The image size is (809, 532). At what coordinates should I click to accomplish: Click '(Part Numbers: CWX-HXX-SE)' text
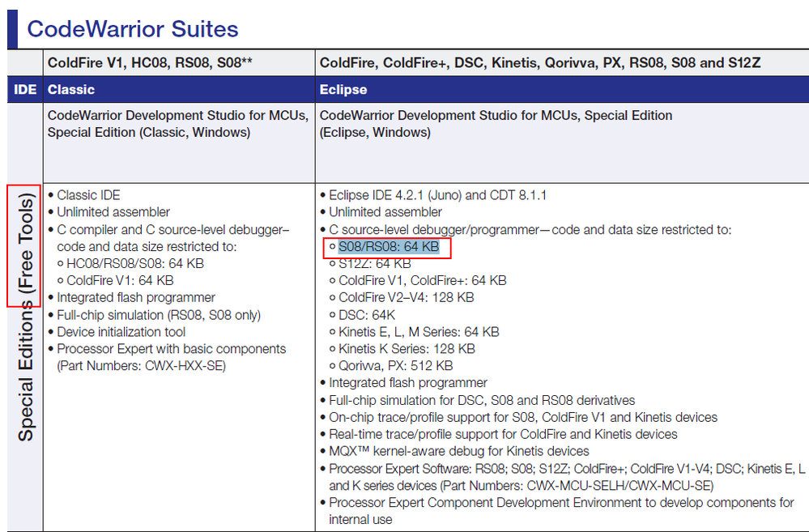pyautogui.click(x=142, y=366)
